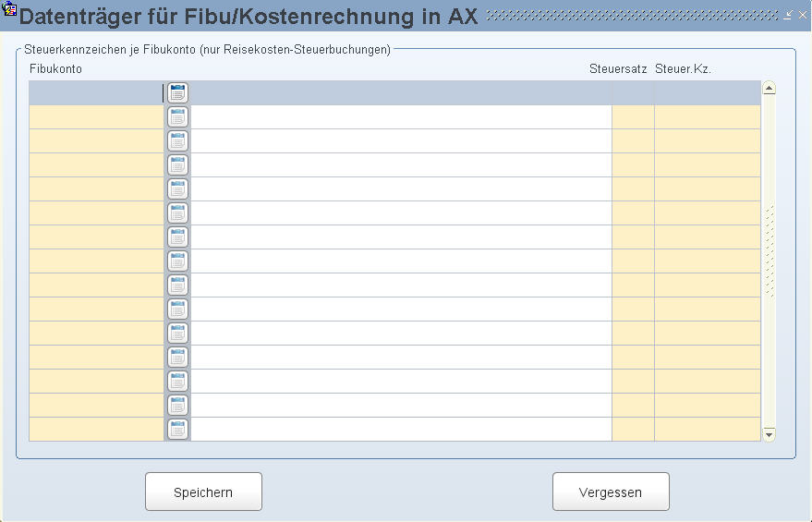Viewport: 812px width, 522px height.
Task: Discard changes with the Vergessen button
Action: [611, 492]
